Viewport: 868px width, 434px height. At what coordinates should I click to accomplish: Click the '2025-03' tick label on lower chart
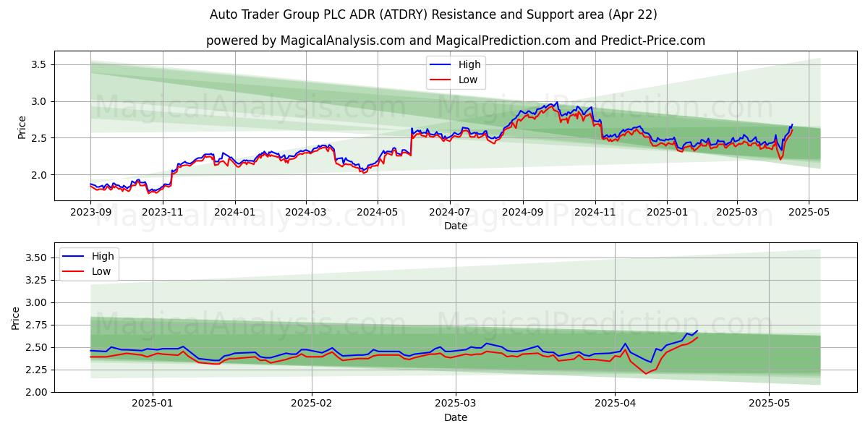pyautogui.click(x=456, y=404)
